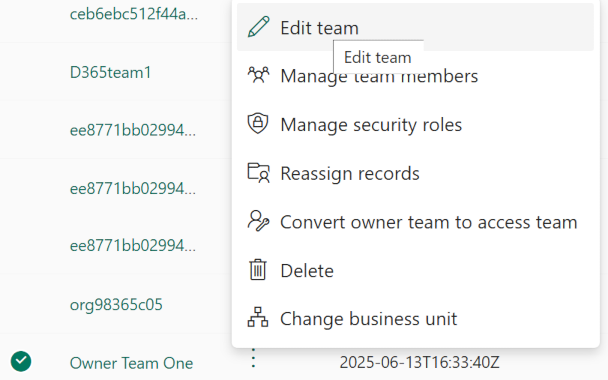Click the hierarchy icon for Change business unit
Image resolution: width=608 pixels, height=380 pixels.
pyautogui.click(x=258, y=318)
